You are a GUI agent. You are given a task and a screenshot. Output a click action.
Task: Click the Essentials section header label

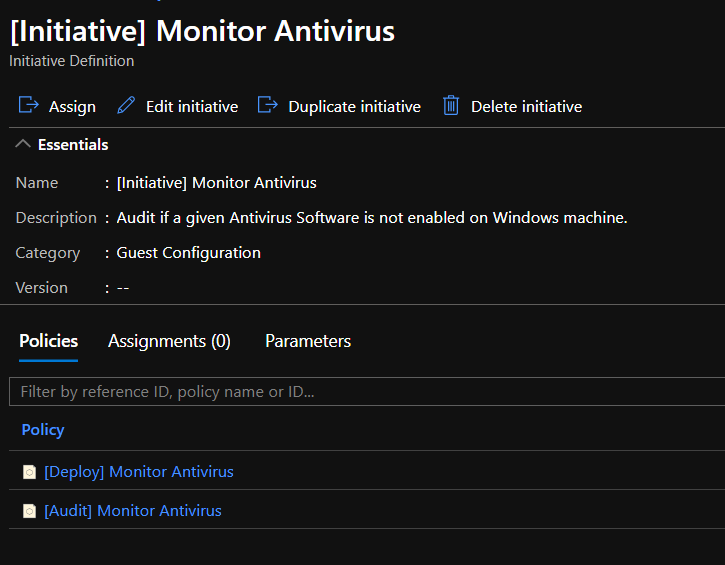point(73,145)
